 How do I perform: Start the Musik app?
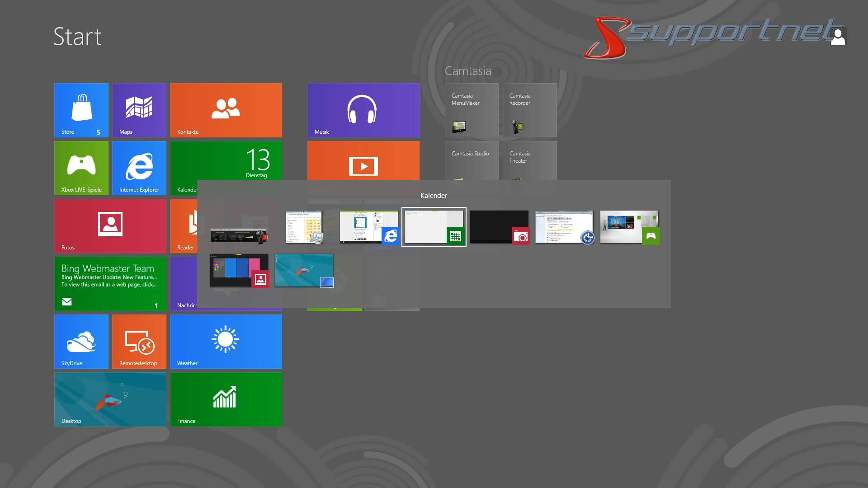363,110
